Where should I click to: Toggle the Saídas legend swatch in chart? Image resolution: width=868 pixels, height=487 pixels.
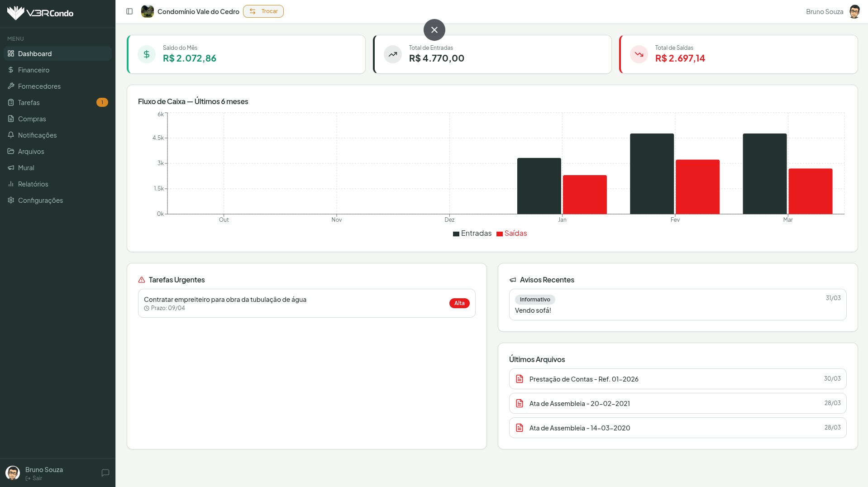coord(500,234)
